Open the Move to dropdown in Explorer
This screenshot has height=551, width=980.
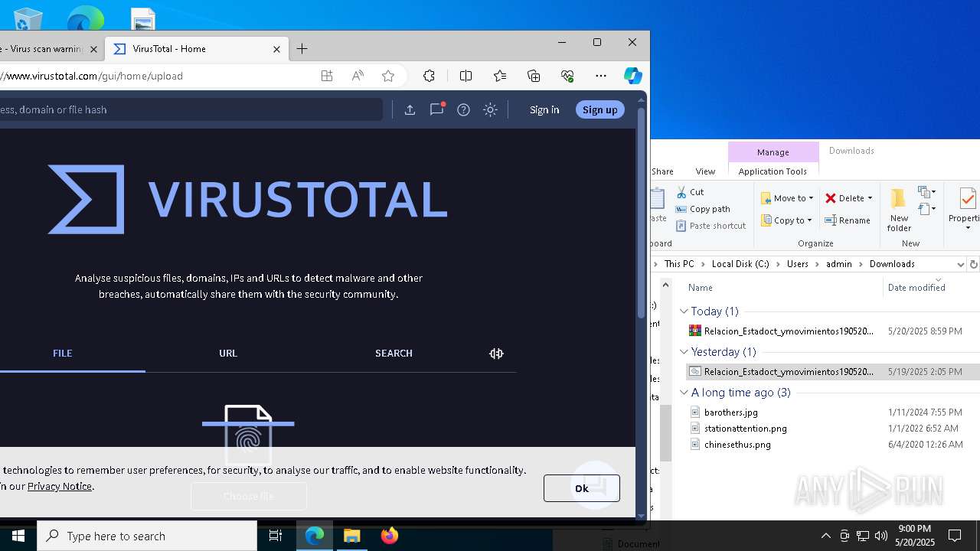tap(787, 198)
